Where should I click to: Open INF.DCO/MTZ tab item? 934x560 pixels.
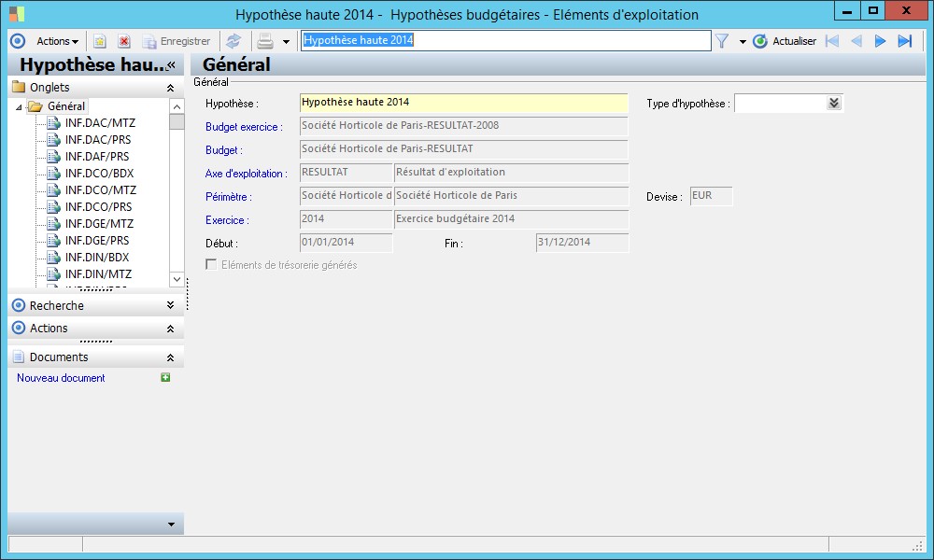pos(101,189)
